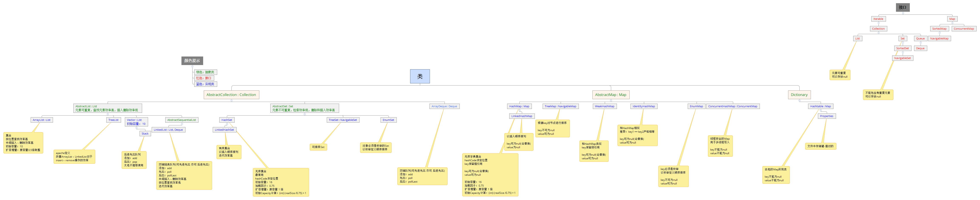980x200 pixels.
Task: Select the TreeMap : NavigableMap node
Action: [x=560, y=106]
